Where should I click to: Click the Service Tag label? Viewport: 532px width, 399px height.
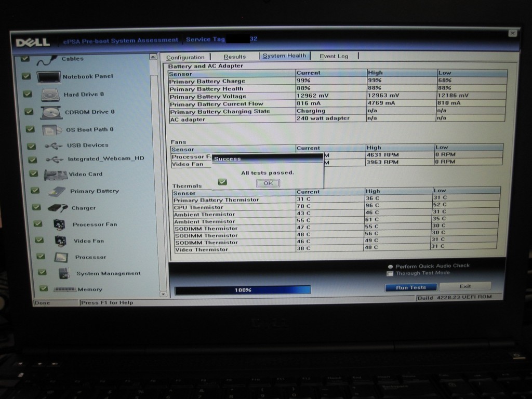coord(205,39)
